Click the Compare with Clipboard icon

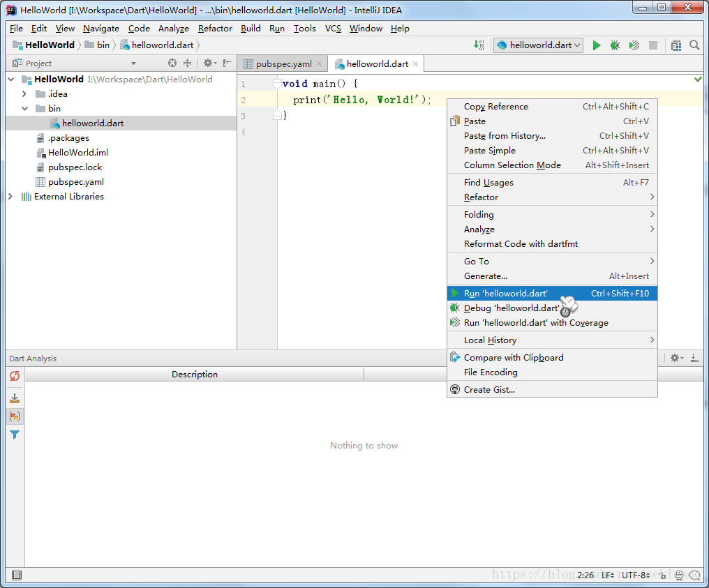[455, 358]
